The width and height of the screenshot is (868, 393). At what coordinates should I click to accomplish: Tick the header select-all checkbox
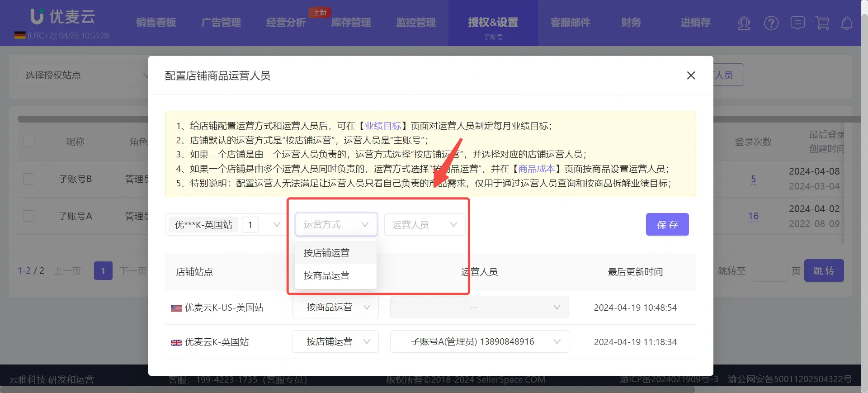(28, 142)
